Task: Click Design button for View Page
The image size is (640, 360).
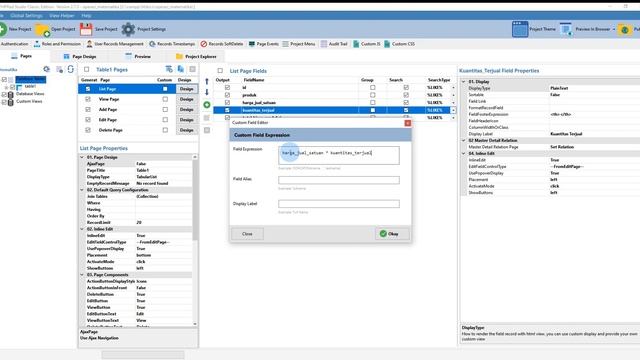Action: click(187, 99)
